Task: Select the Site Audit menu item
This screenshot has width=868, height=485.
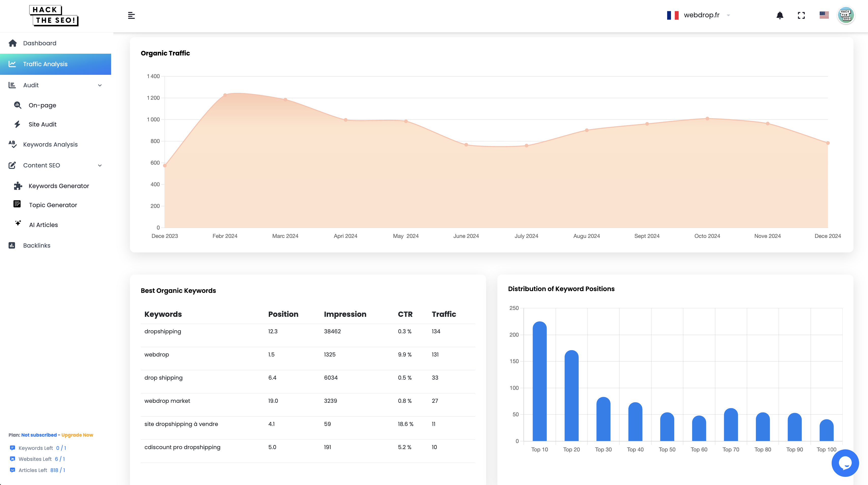Action: tap(42, 124)
